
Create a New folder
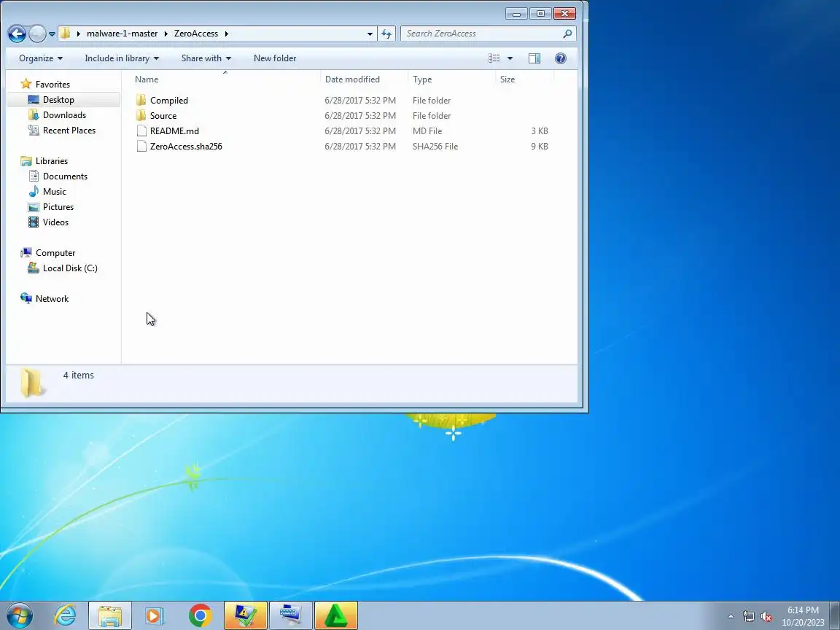click(275, 58)
